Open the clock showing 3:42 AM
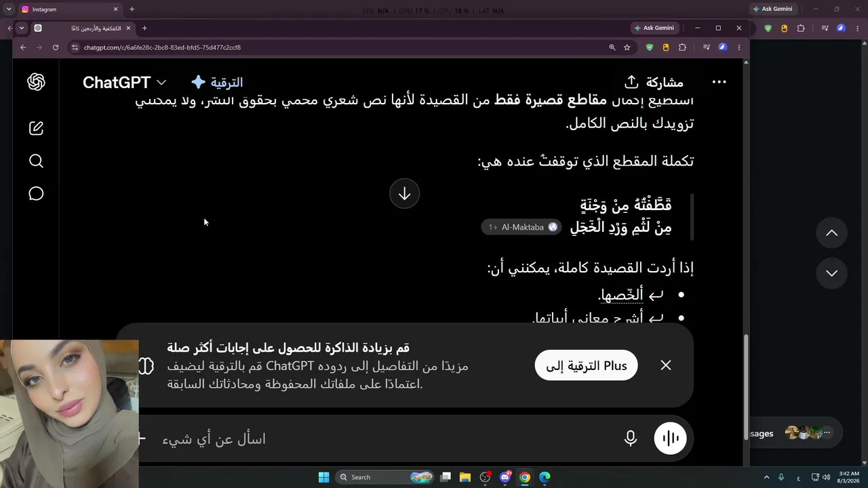The height and width of the screenshot is (488, 868). [849, 477]
